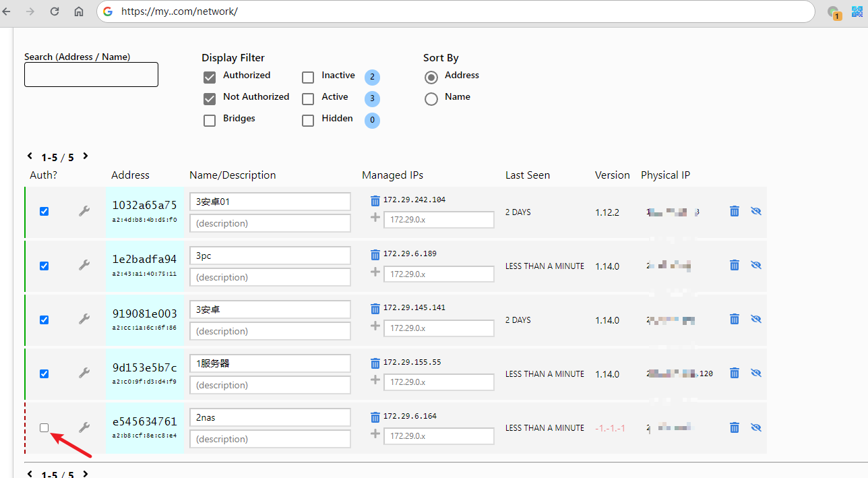
Task: Click wrench icon for 2nas member
Action: coord(84,427)
